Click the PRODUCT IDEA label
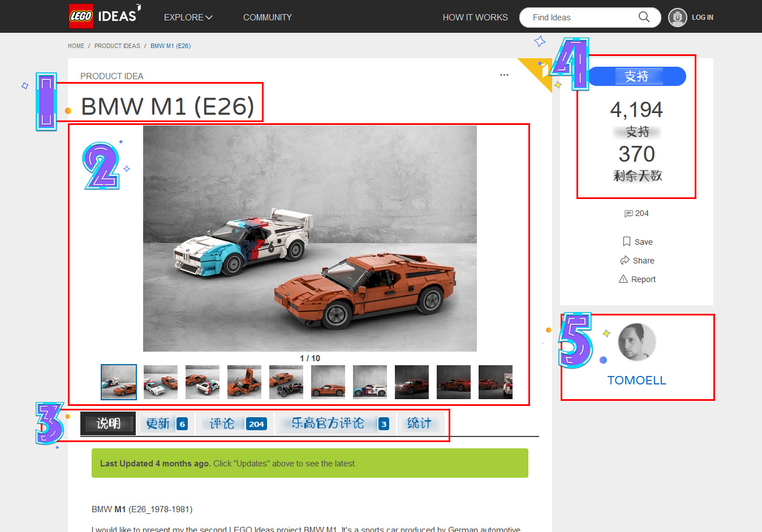This screenshot has width=762, height=532. pyautogui.click(x=112, y=76)
